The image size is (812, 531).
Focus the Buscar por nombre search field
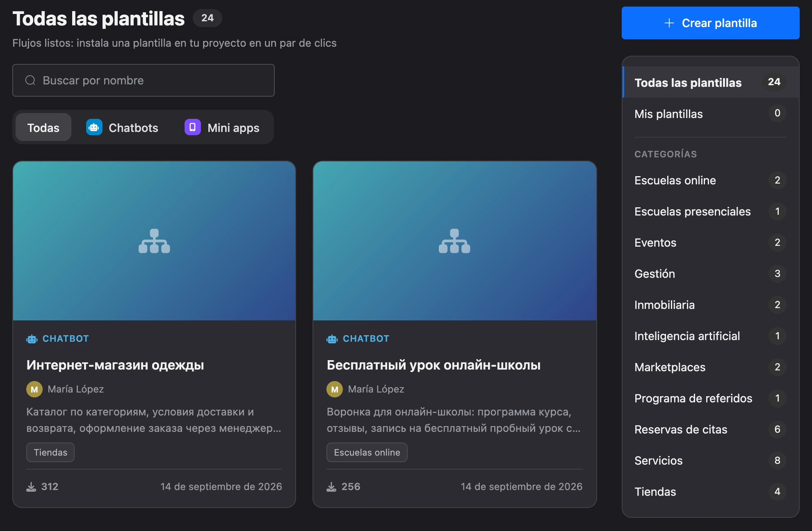point(144,80)
